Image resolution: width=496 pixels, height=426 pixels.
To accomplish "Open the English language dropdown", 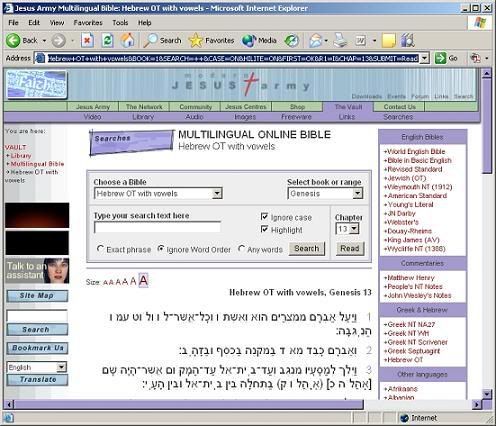I will pos(61,367).
